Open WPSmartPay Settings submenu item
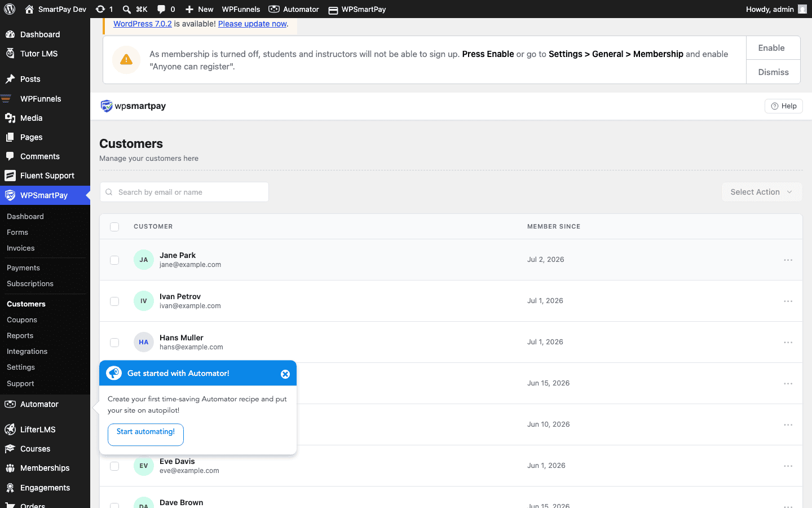Image resolution: width=812 pixels, height=508 pixels. tap(21, 367)
